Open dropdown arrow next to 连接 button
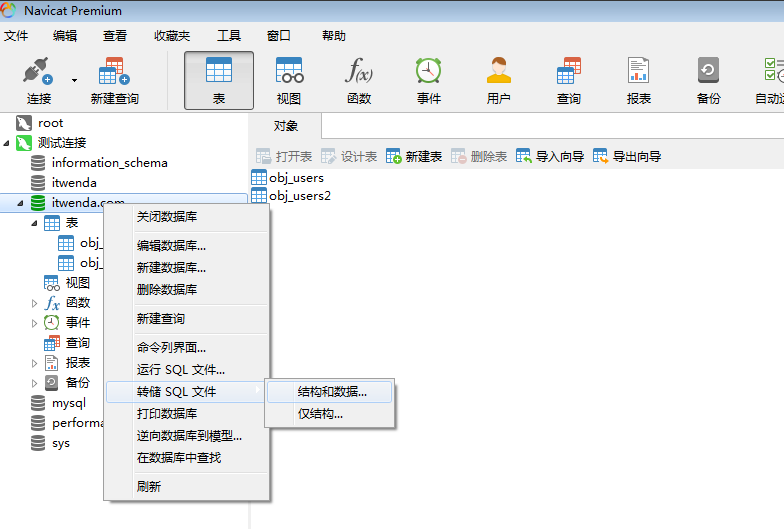 pos(74,80)
